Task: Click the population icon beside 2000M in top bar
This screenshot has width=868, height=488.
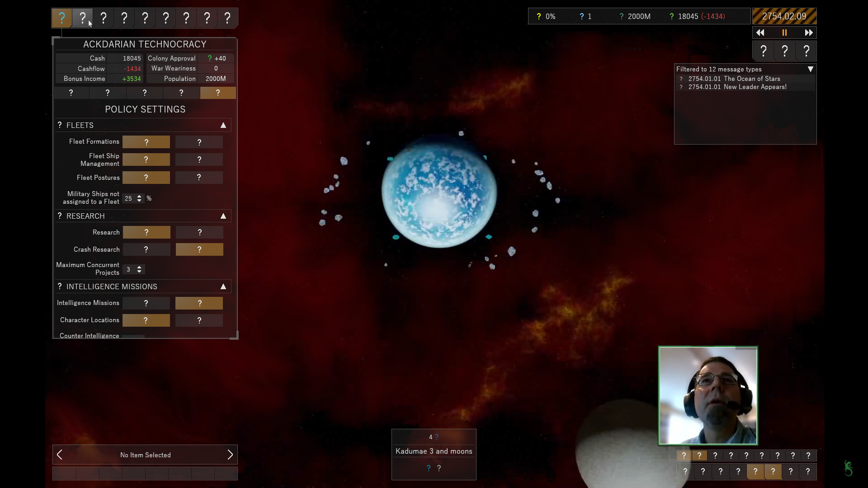Action: [x=622, y=16]
